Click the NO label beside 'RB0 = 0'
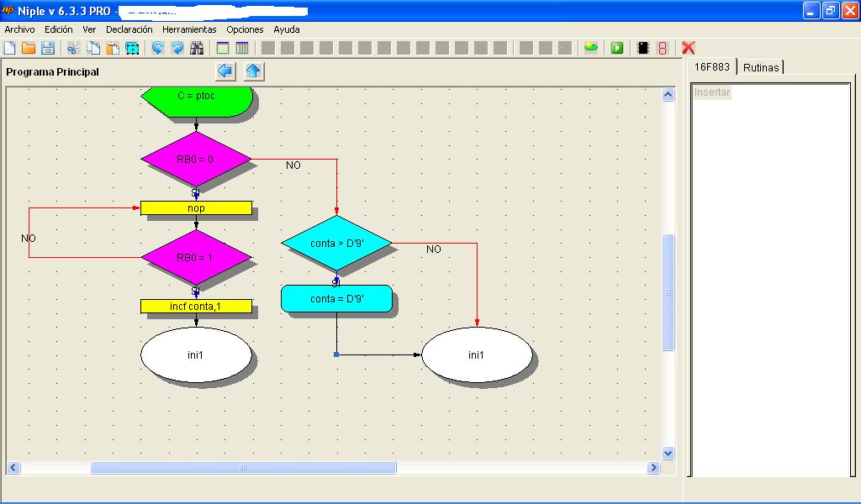This screenshot has height=504, width=861. click(293, 165)
